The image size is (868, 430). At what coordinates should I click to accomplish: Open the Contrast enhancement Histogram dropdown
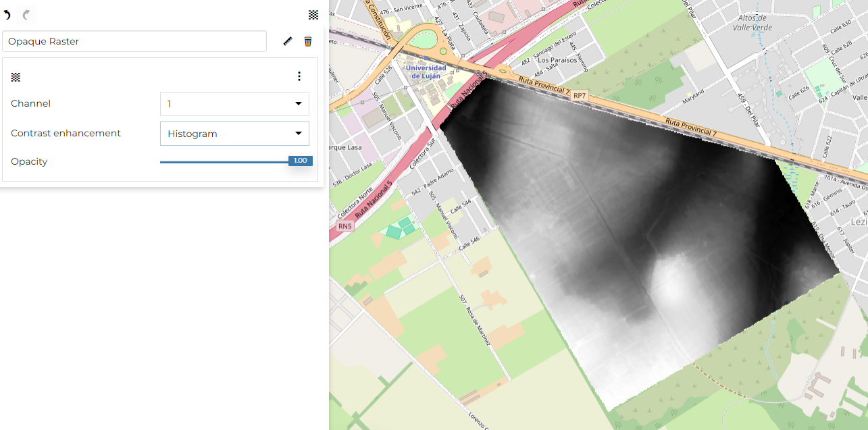click(x=234, y=134)
